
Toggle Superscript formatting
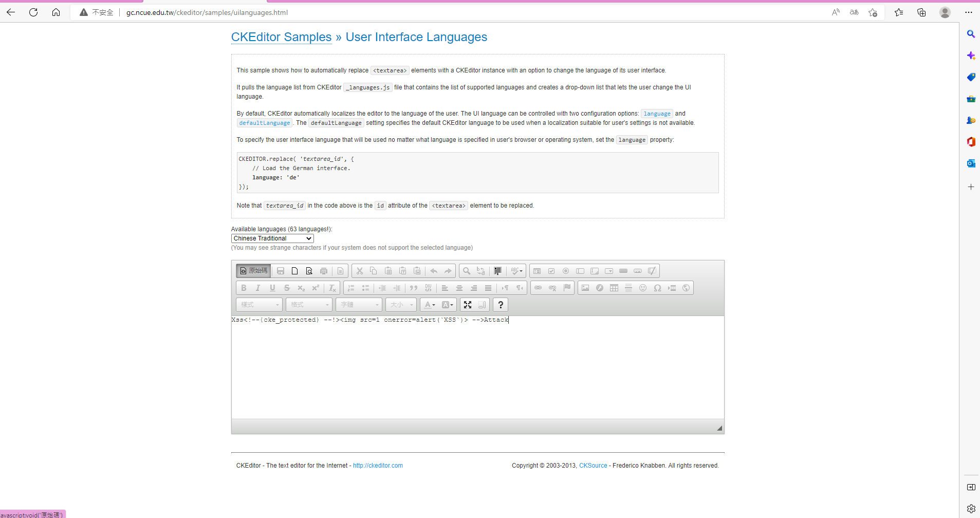[x=316, y=288]
